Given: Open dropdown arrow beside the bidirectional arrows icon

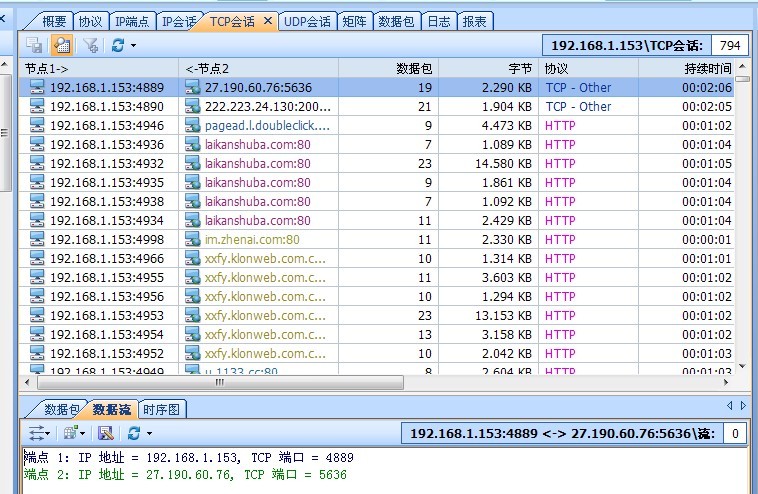Looking at the screenshot, I should (50, 433).
